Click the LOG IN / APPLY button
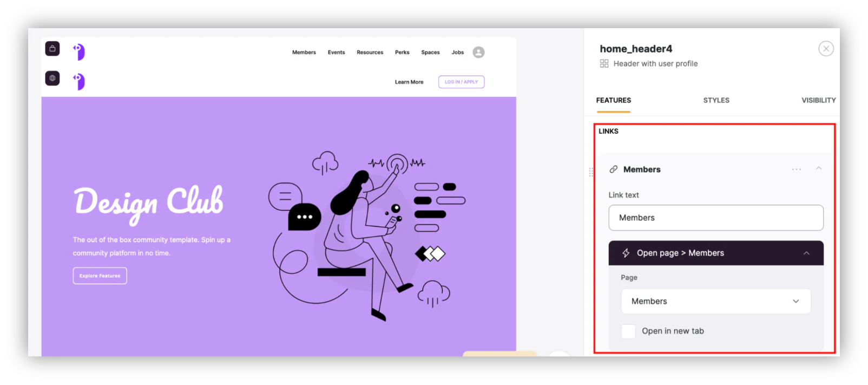 (x=462, y=82)
